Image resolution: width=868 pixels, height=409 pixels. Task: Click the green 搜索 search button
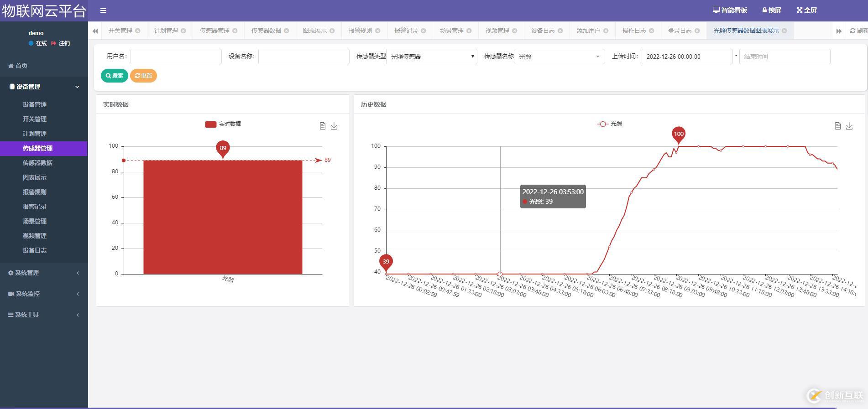pos(115,76)
